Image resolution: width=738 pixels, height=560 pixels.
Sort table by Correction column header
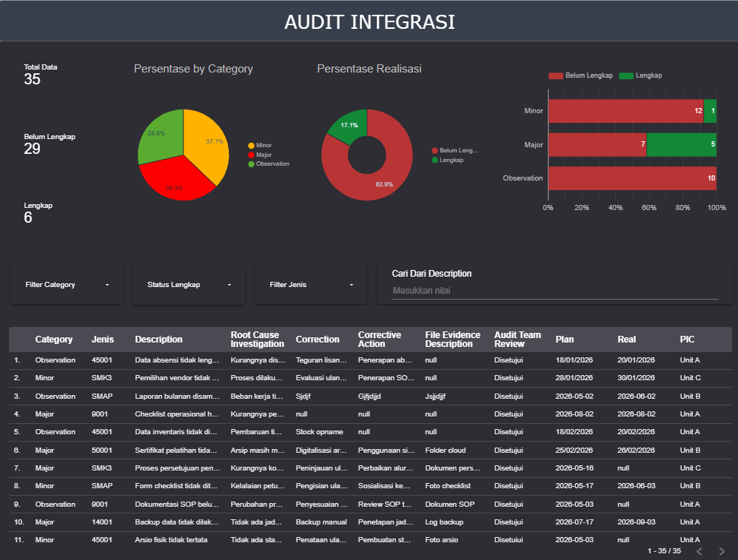point(318,340)
